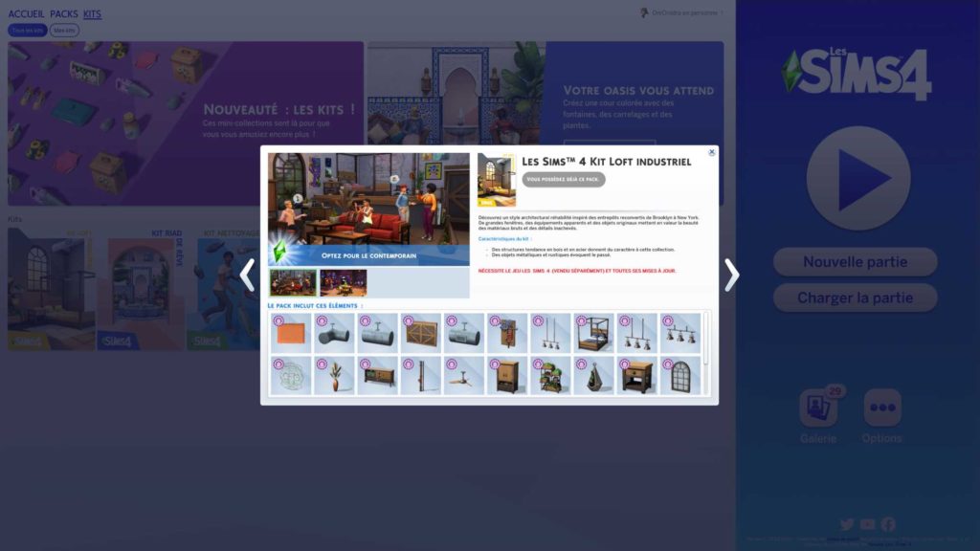Image resolution: width=980 pixels, height=551 pixels.
Task: Toggle the 'Mes kits' filter
Action: click(64, 30)
